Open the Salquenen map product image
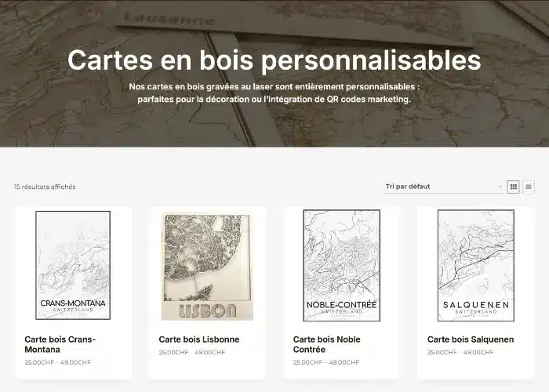 pyautogui.click(x=476, y=266)
